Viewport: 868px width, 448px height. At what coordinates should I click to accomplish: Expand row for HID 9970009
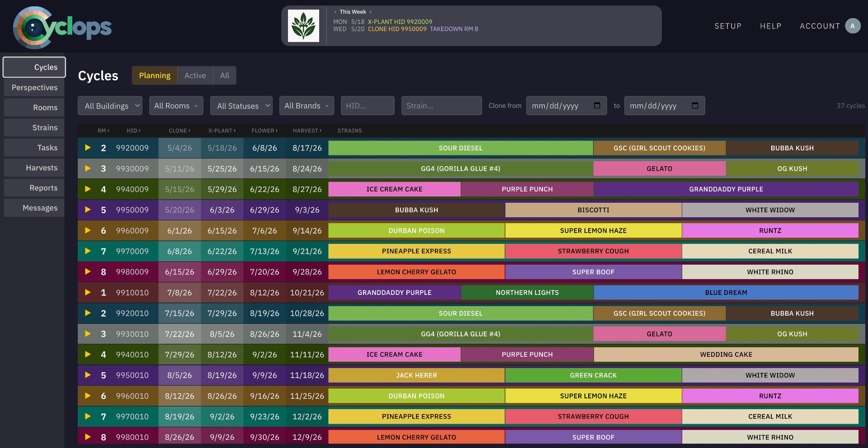(x=88, y=251)
